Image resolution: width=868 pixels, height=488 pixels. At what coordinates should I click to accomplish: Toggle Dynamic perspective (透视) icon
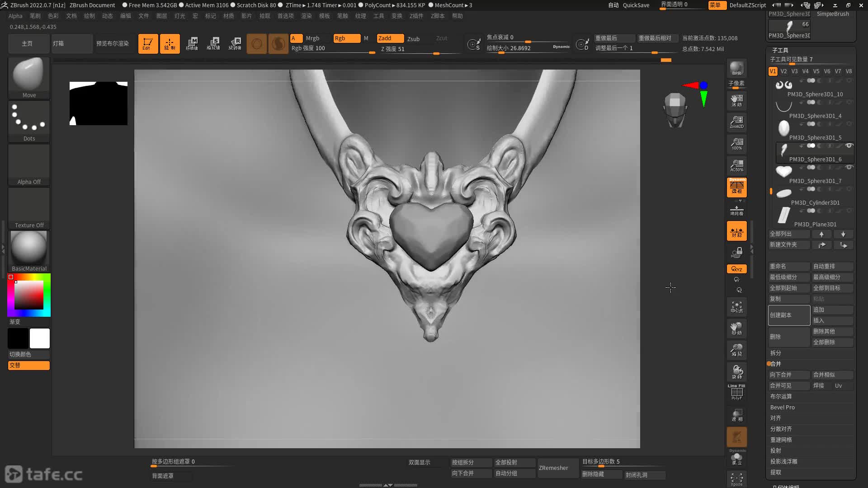pos(736,187)
